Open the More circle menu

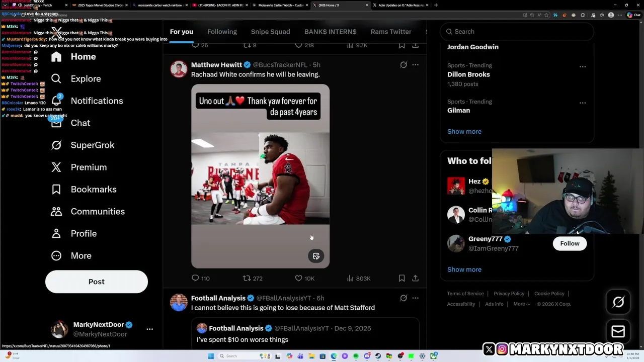click(x=56, y=256)
